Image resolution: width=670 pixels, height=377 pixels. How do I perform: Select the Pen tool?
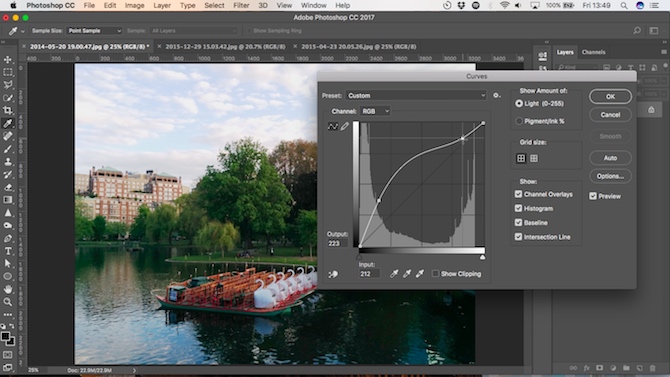point(8,238)
